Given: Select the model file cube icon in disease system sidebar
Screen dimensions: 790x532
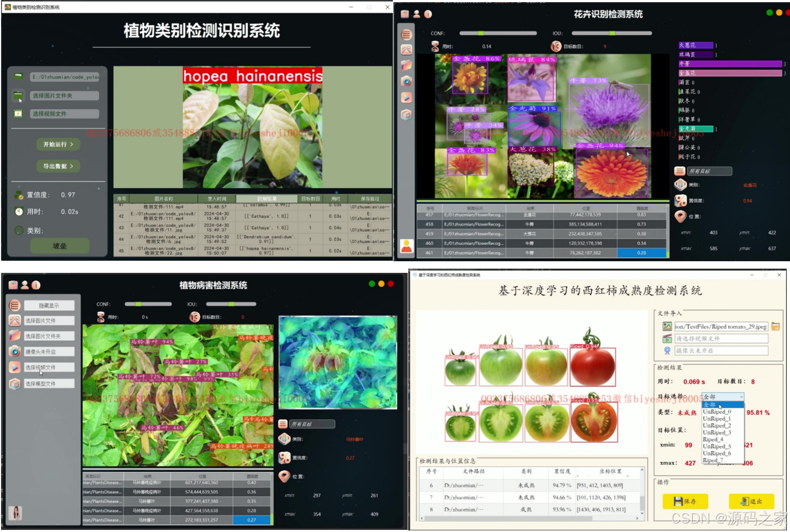Looking at the screenshot, I should (x=15, y=384).
